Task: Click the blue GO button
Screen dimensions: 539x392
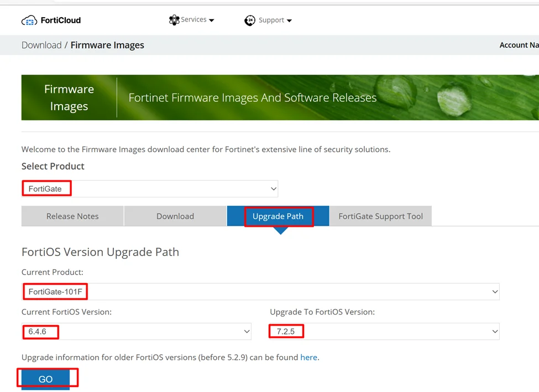Action: 45,379
